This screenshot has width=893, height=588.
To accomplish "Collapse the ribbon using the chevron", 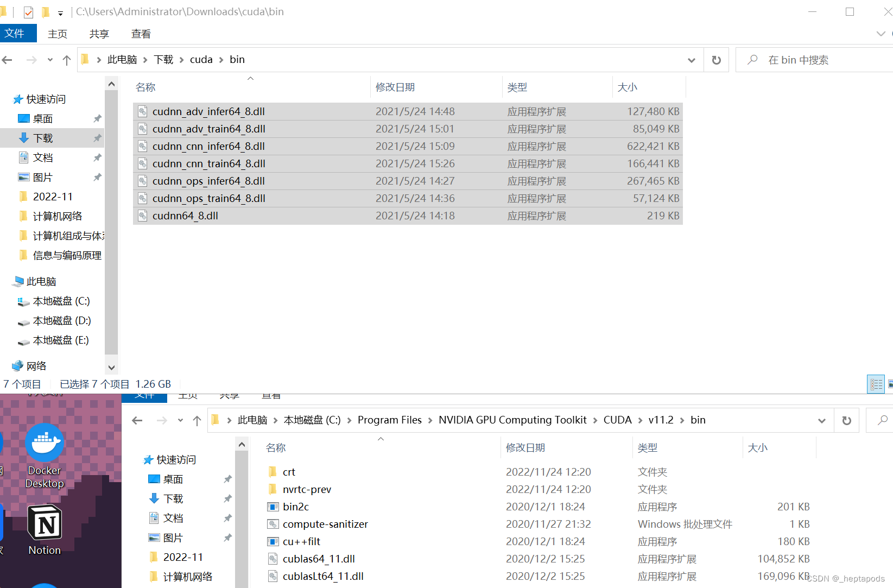I will coord(880,33).
